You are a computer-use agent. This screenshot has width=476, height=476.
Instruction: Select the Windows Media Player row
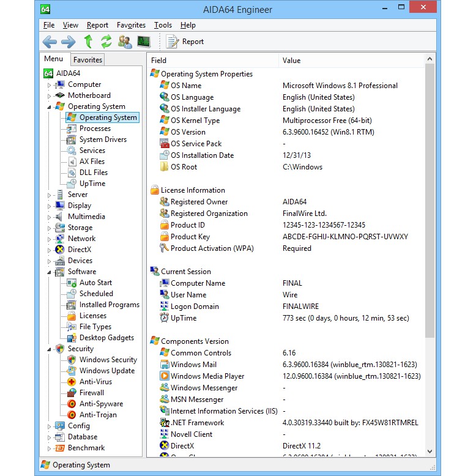pyautogui.click(x=286, y=376)
